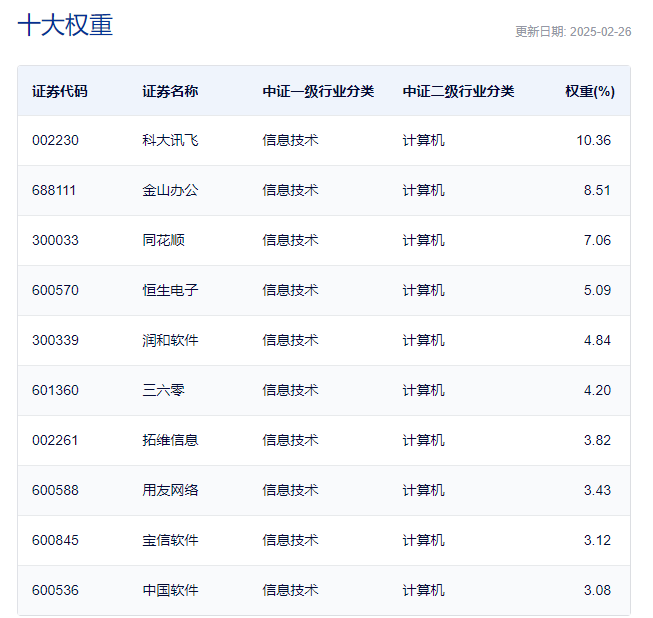Select security code 002261
Image resolution: width=653 pixels, height=618 pixels.
[x=55, y=440]
